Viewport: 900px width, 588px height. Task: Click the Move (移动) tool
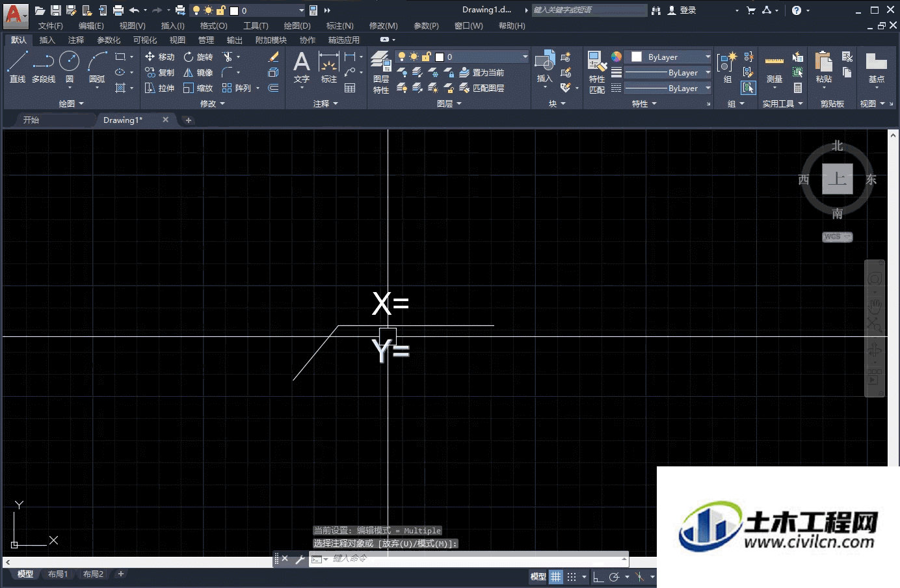point(159,57)
